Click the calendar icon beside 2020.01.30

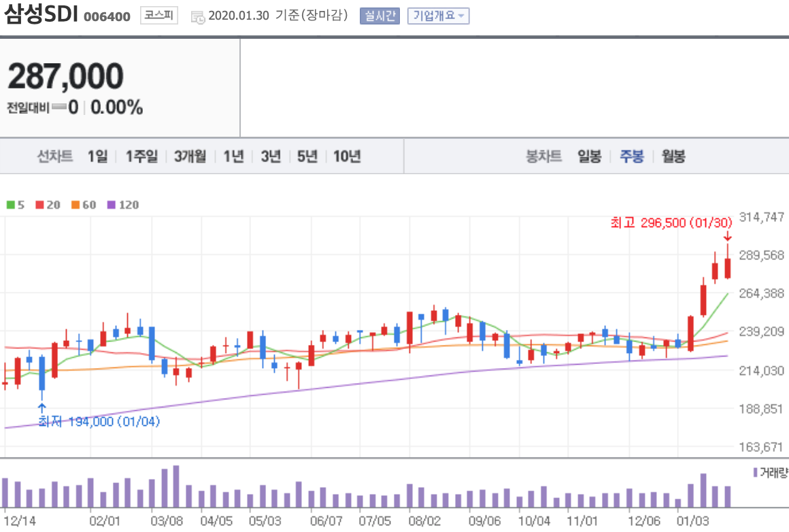pos(198,18)
